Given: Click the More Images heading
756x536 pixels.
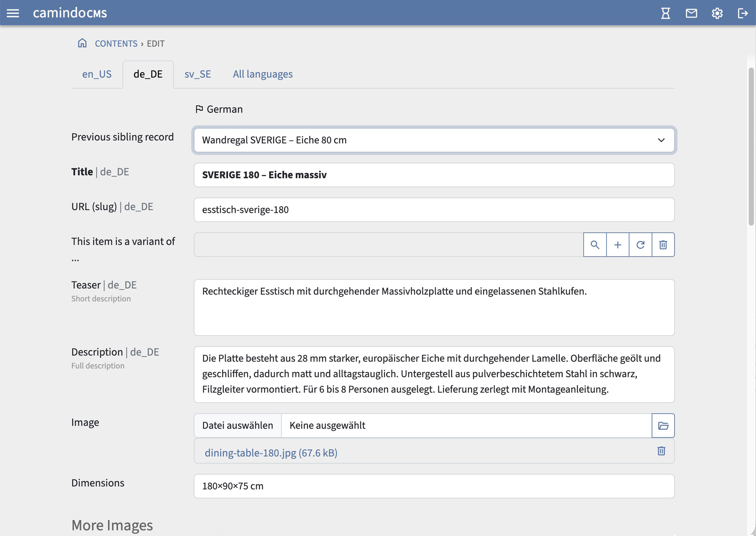Looking at the screenshot, I should click(x=112, y=525).
